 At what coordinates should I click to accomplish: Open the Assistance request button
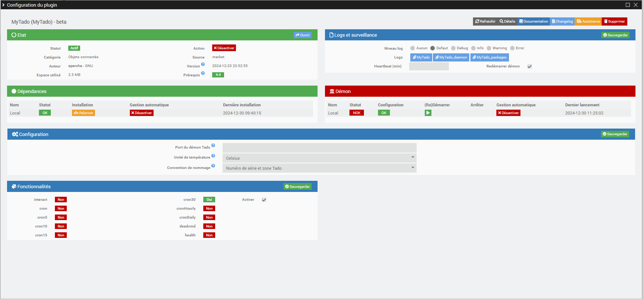tap(588, 21)
